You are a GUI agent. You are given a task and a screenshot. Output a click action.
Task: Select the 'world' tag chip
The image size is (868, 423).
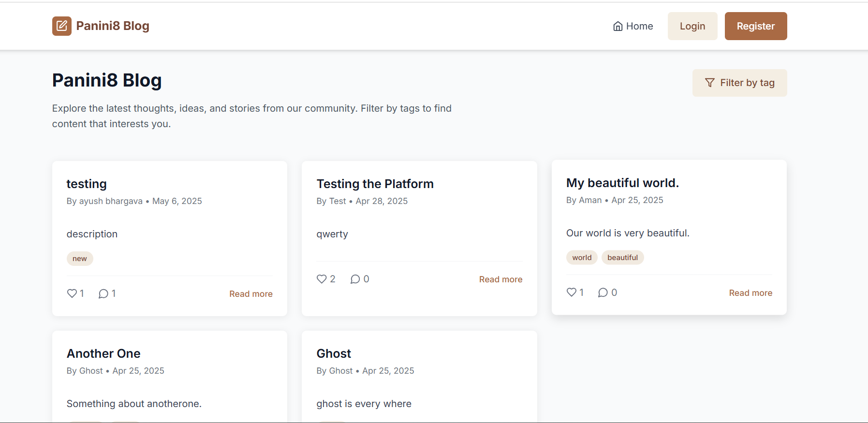coord(582,258)
